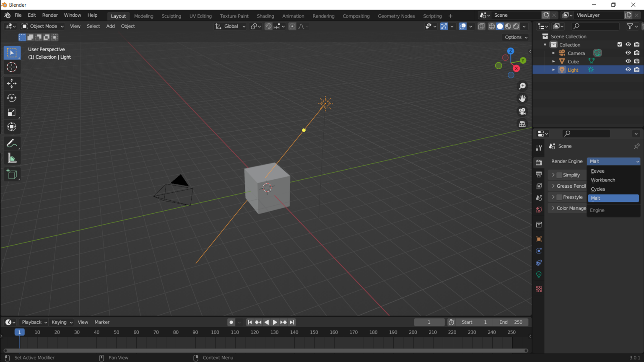Open the green light data properties tab
Viewport: 644px width, 362px height.
[x=539, y=274]
